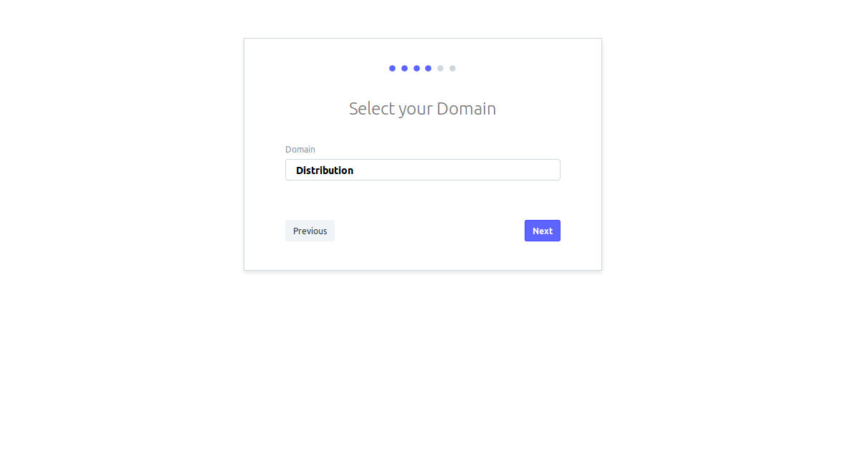Focus the Domain box showing Distribution
Image resolution: width=868 pixels, height=462 pixels.
(x=423, y=170)
